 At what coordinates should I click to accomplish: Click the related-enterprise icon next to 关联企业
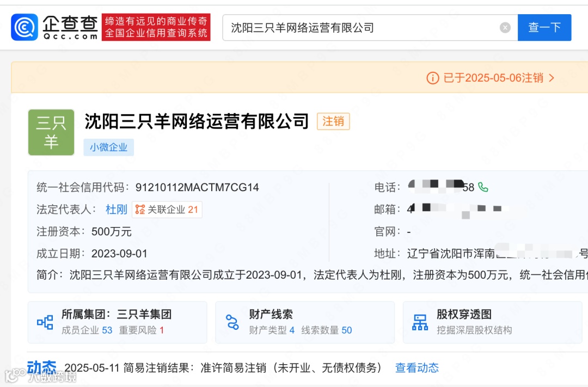140,209
